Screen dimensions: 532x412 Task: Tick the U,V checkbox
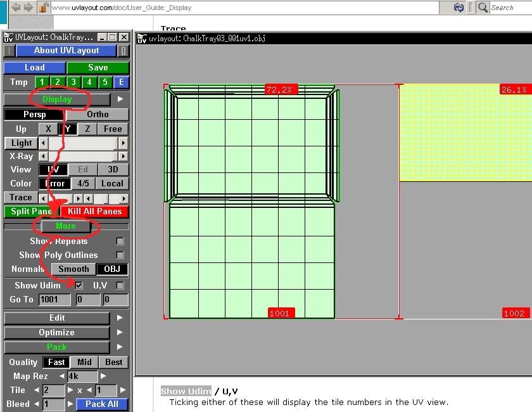pos(120,285)
